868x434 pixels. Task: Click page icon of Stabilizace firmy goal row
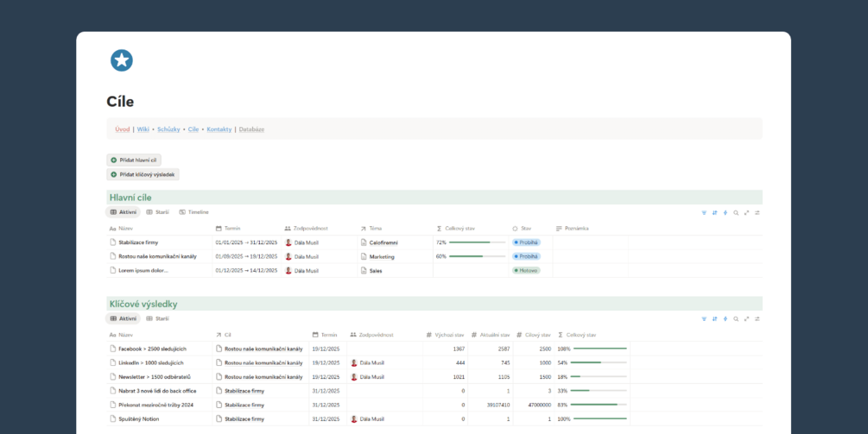point(113,242)
